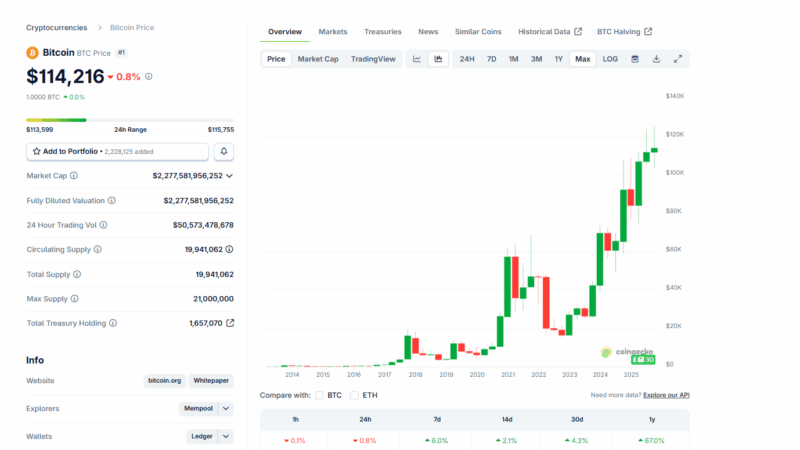Click the 2021 green candlestick on chart
This screenshot has width=800, height=450.
point(507,286)
